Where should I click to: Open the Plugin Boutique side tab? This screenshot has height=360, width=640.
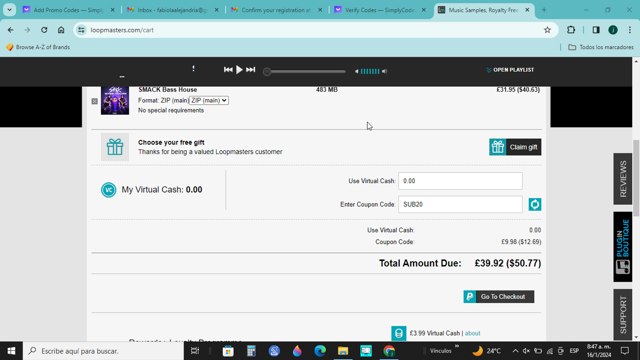pyautogui.click(x=622, y=247)
